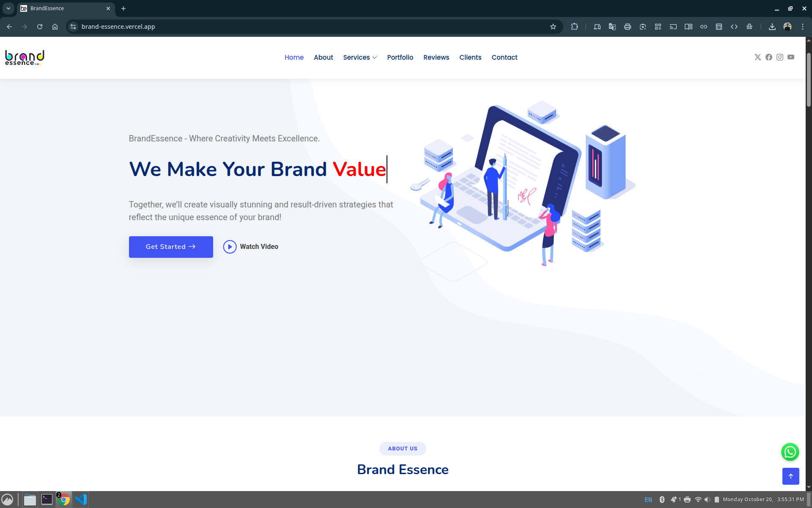The width and height of the screenshot is (812, 508).
Task: Open the Contact page link
Action: coord(504,58)
